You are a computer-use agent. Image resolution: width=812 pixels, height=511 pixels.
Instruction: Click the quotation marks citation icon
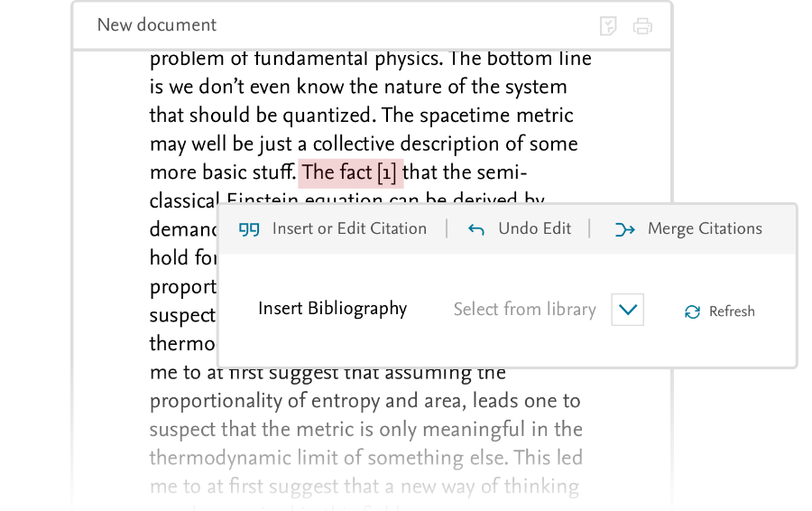coord(249,229)
